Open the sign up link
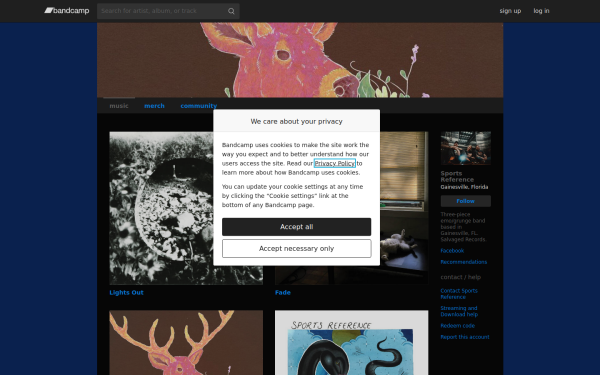 (510, 11)
